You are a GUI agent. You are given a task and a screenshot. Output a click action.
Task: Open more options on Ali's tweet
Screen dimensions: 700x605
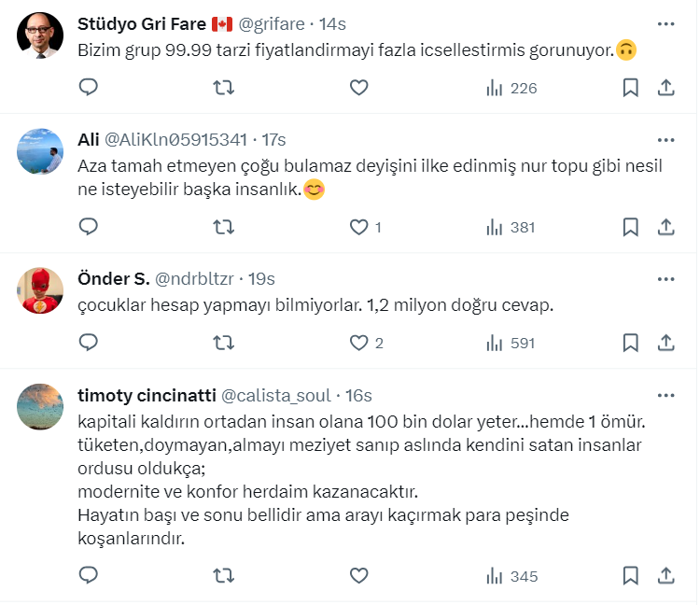click(665, 140)
